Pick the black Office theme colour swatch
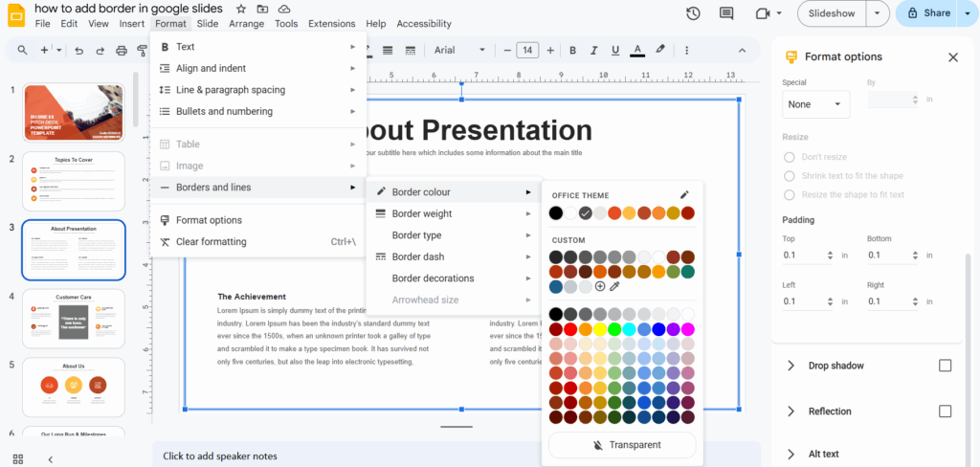This screenshot has height=467, width=980. pyautogui.click(x=556, y=213)
